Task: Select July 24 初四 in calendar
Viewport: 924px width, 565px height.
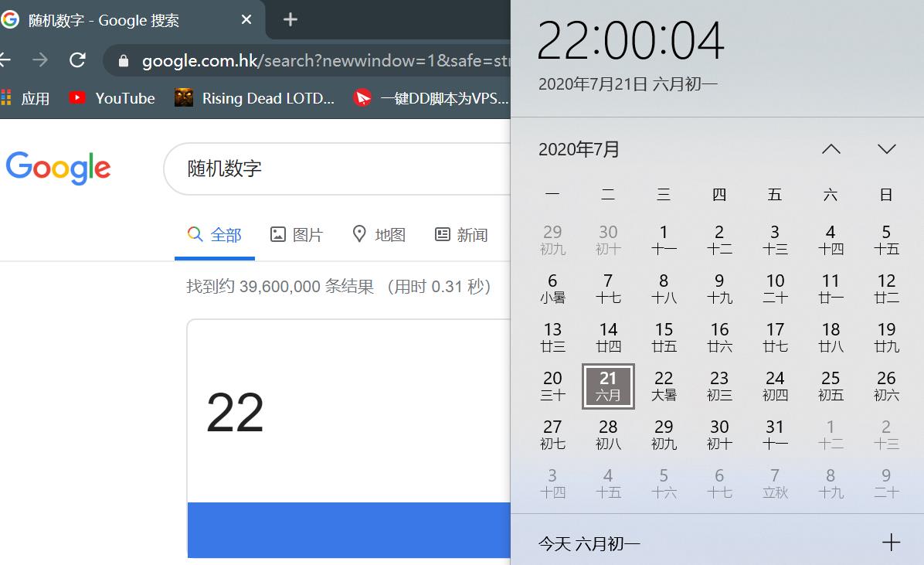Action: (775, 386)
